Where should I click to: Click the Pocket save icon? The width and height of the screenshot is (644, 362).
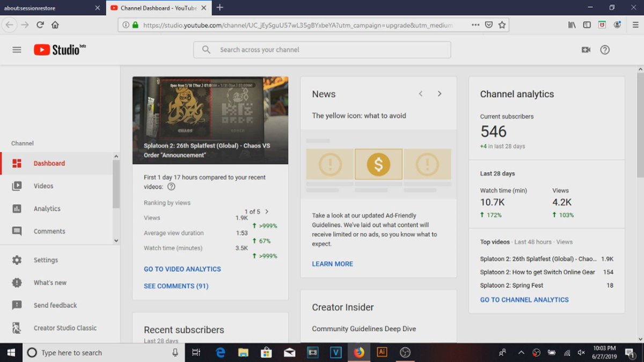coord(489,25)
